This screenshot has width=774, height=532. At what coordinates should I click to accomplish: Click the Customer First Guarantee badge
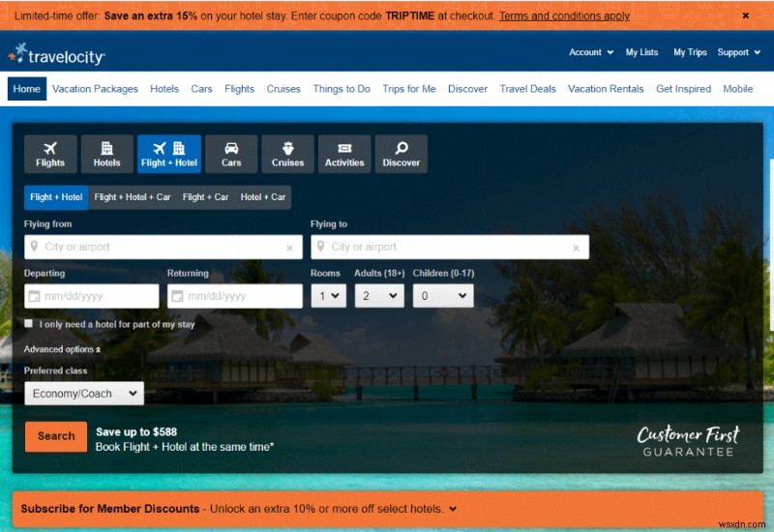pyautogui.click(x=688, y=441)
